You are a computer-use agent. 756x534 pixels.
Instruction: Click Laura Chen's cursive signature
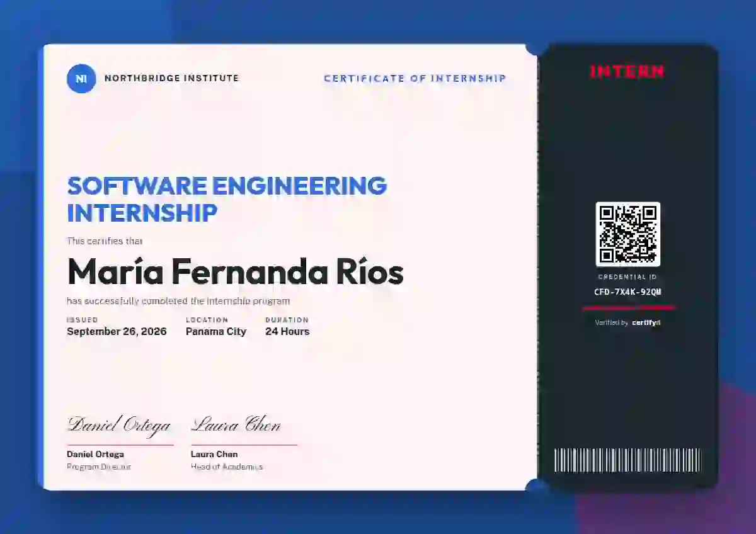(236, 425)
